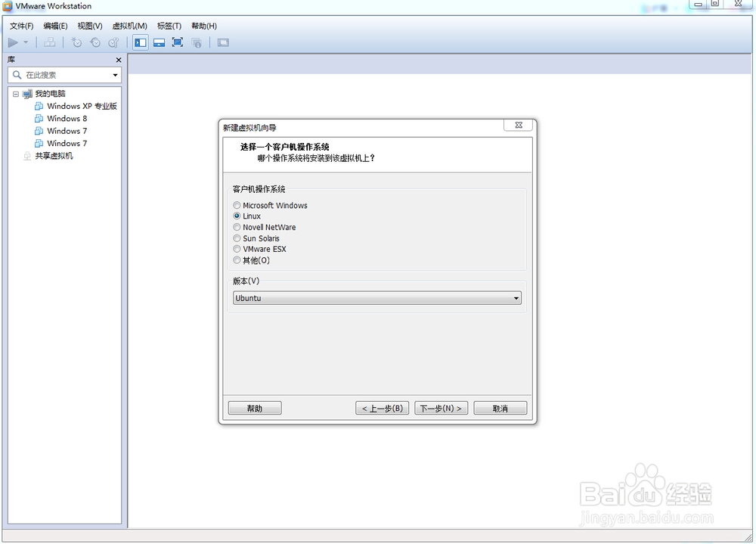The height and width of the screenshot is (544, 756).
Task: Select the Windows XP 专业版 virtual machine
Action: (x=82, y=106)
